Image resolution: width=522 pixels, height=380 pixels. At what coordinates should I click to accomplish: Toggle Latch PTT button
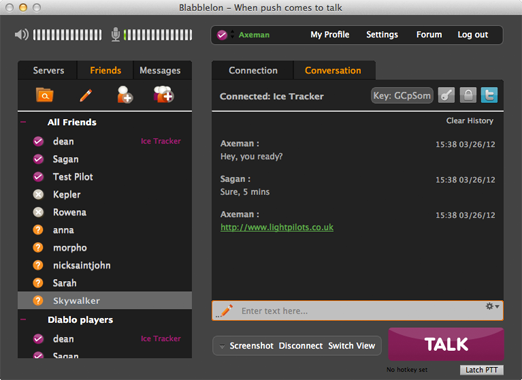481,370
